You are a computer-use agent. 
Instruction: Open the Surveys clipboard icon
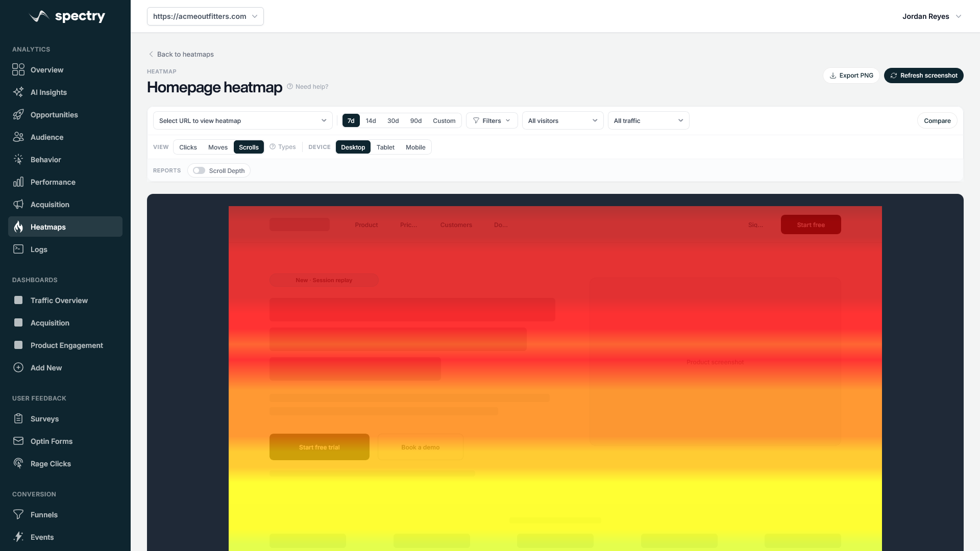[x=18, y=418]
